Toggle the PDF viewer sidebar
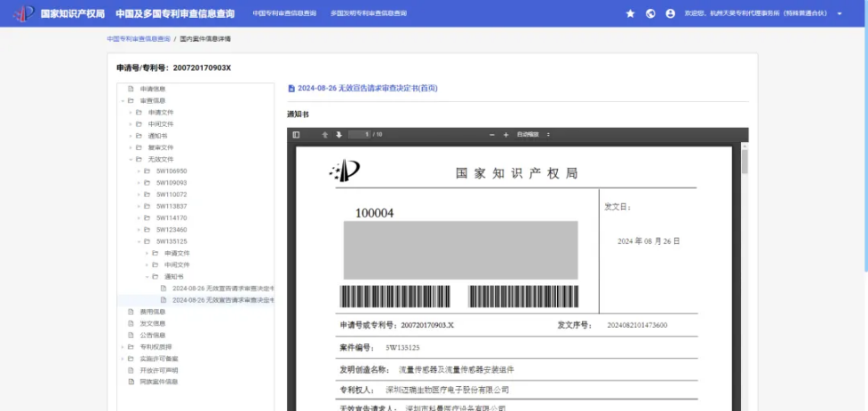The width and height of the screenshot is (868, 411). tap(296, 135)
